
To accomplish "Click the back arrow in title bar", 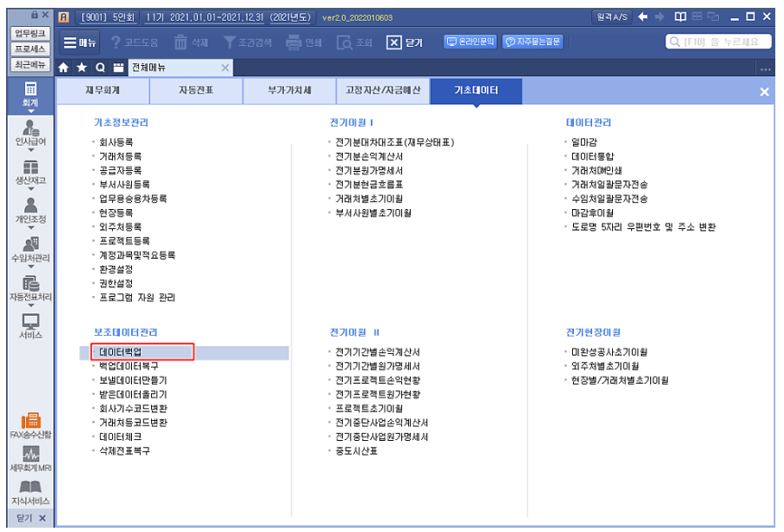I will 643,17.
